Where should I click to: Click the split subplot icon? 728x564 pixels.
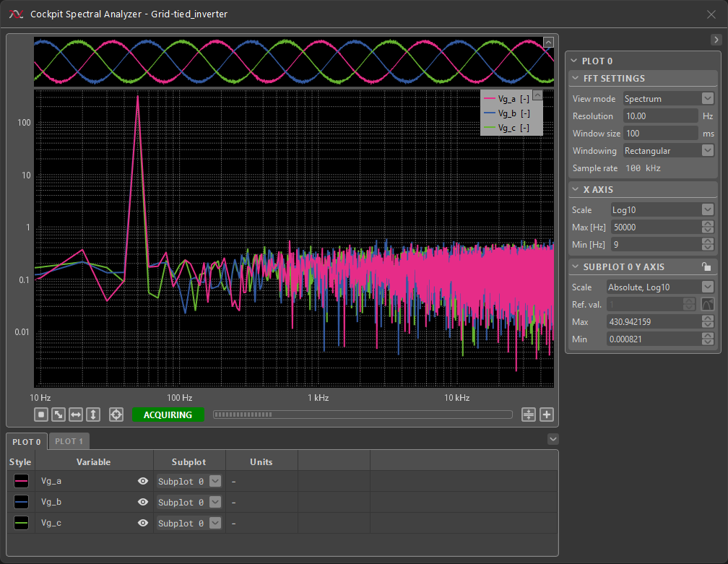point(529,415)
